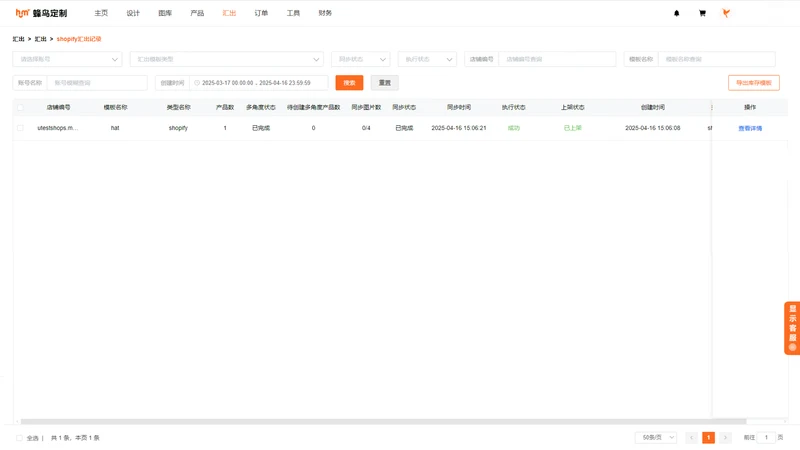Expand the 执行状态 filter dropdown

pos(427,59)
